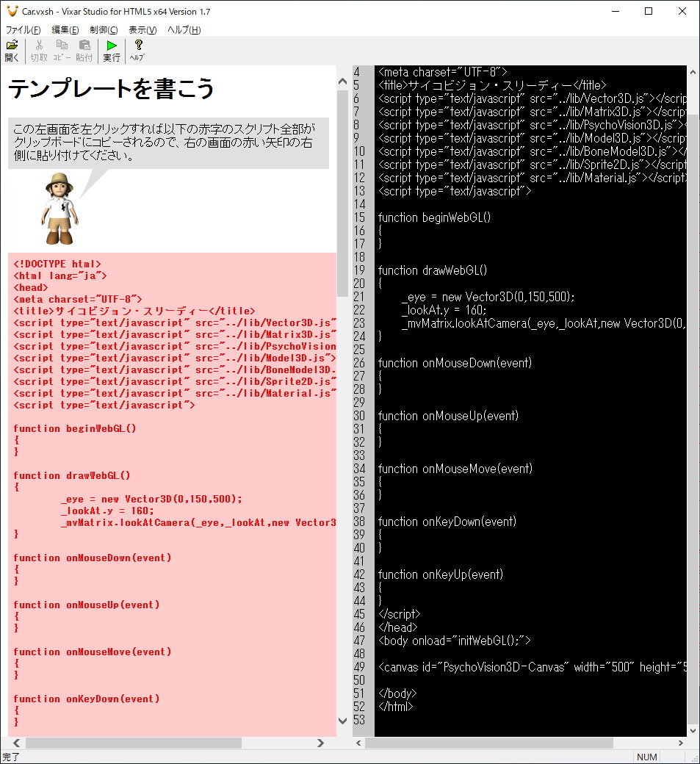This screenshot has width=700, height=764.
Task: Click editor line 34 function onMouseMove(event)
Action: (455, 469)
